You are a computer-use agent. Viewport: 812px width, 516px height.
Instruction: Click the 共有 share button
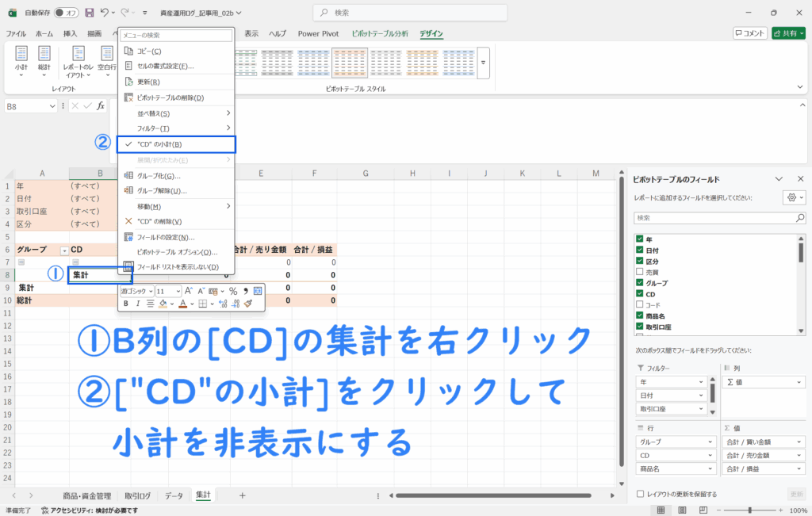787,33
